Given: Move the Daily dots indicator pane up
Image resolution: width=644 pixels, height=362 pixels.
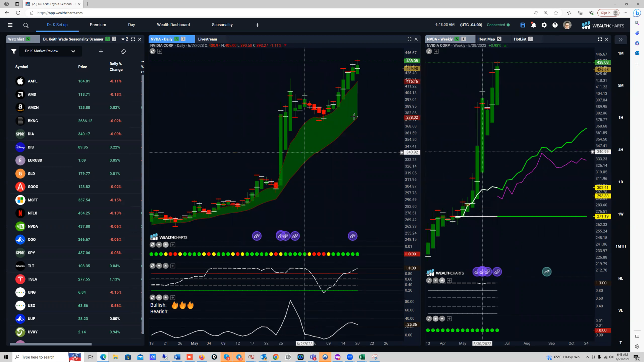Looking at the screenshot, I should click(x=166, y=245).
